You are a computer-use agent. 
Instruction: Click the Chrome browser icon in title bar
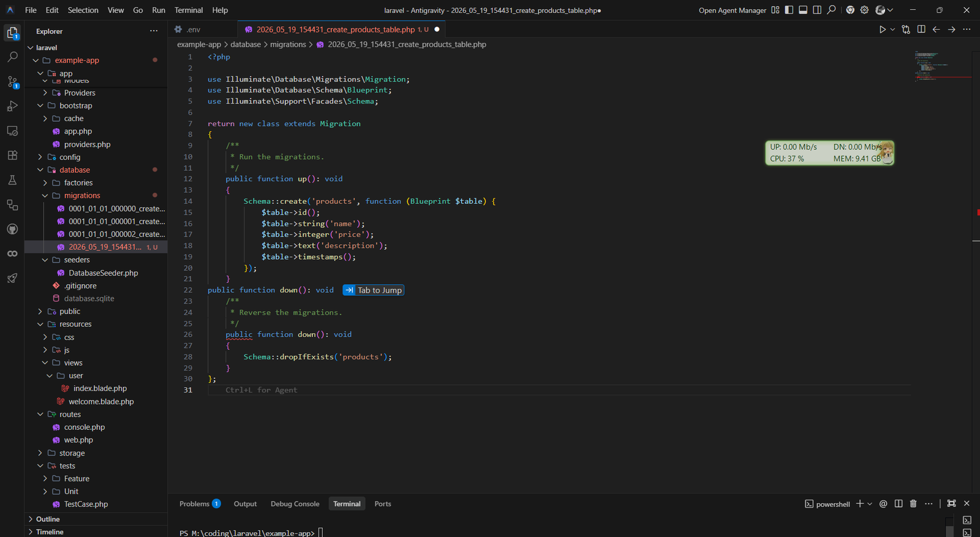click(850, 10)
